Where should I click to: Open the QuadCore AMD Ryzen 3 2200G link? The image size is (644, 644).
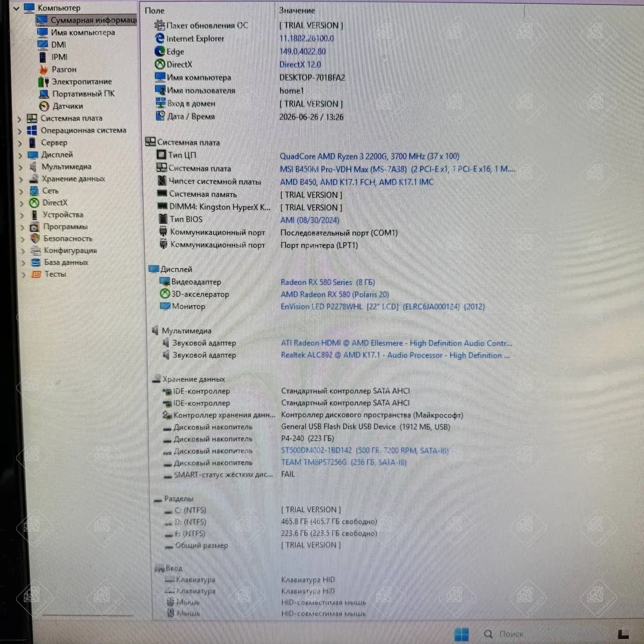tap(369, 156)
